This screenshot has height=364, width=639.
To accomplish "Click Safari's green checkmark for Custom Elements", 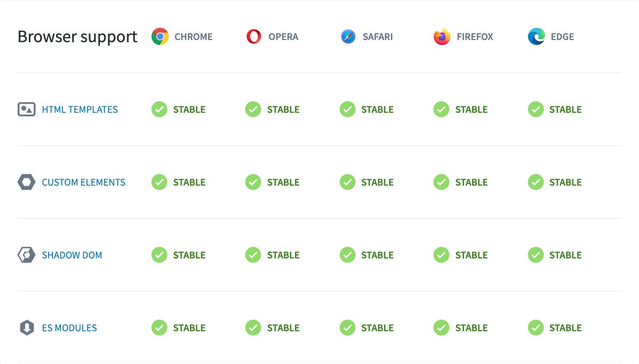I will 348,183.
